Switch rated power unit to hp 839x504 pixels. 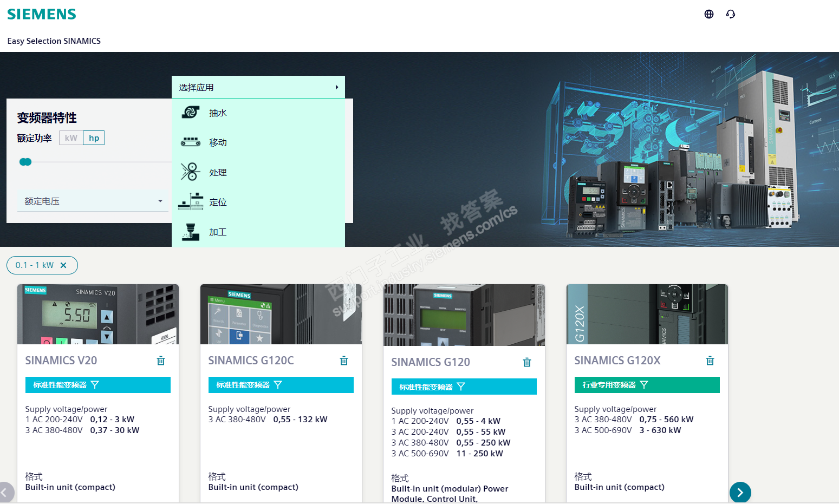pyautogui.click(x=94, y=138)
